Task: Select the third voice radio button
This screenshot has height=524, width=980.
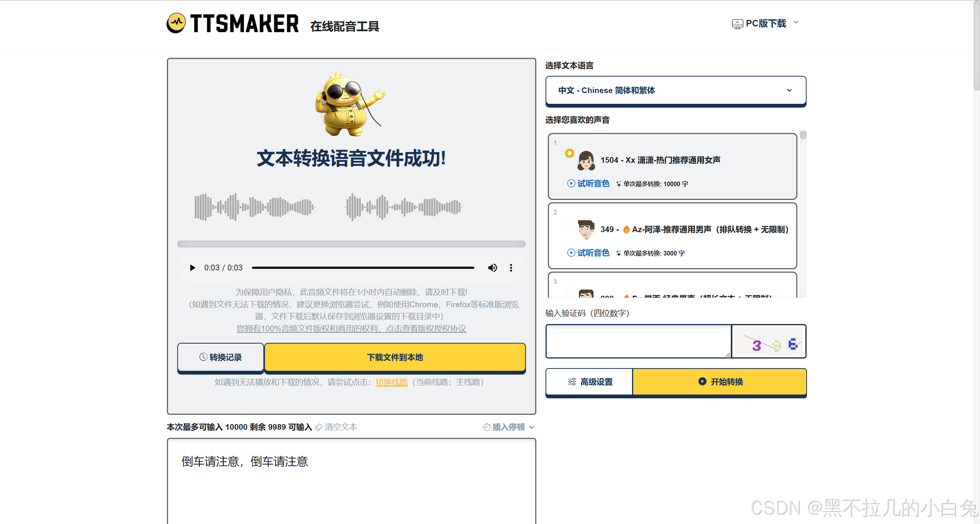Action: pos(570,292)
